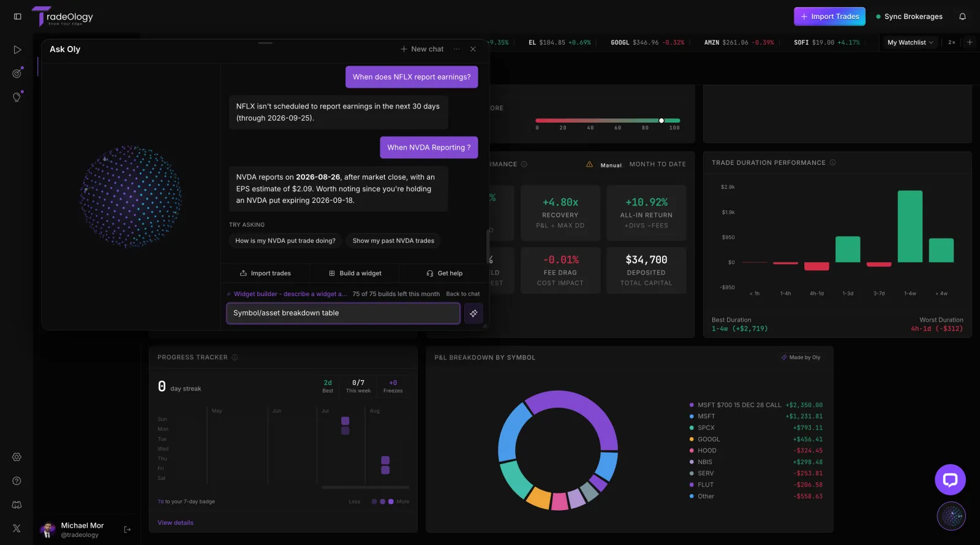Click the Import Trades button
This screenshot has width=980, height=545.
829,17
